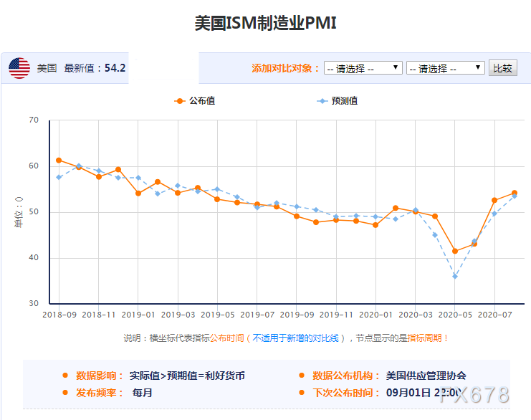Click the latest value 54.2
Image resolution: width=531 pixels, height=420 pixels.
[115, 68]
